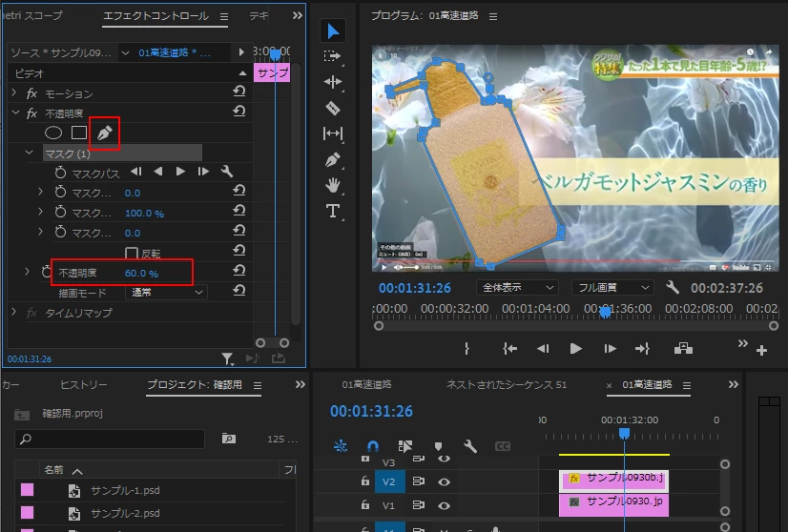The image size is (788, 532).
Task: Open プログラム monitor panel menu
Action: (493, 16)
